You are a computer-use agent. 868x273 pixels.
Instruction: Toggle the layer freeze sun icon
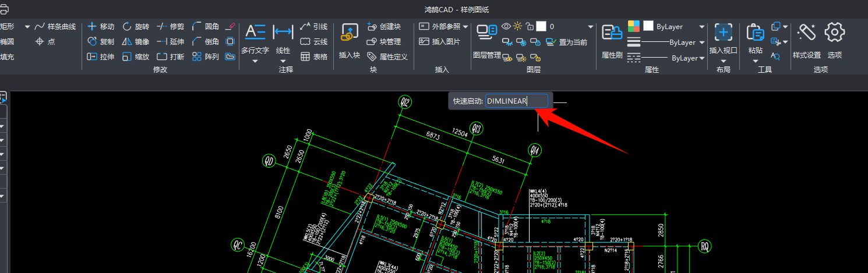[518, 26]
